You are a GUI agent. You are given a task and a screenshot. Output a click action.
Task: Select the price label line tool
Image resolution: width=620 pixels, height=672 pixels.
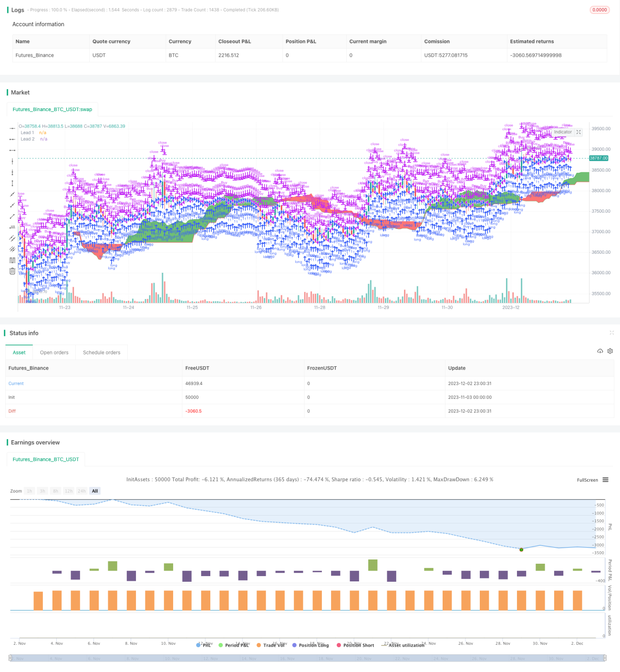[x=12, y=227]
